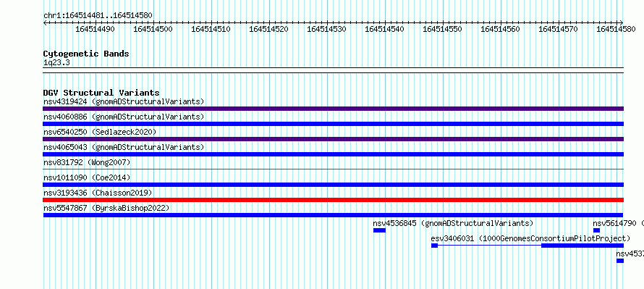644x289 pixels.
Task: Select the 1q23.3 band label
Action: (56, 62)
